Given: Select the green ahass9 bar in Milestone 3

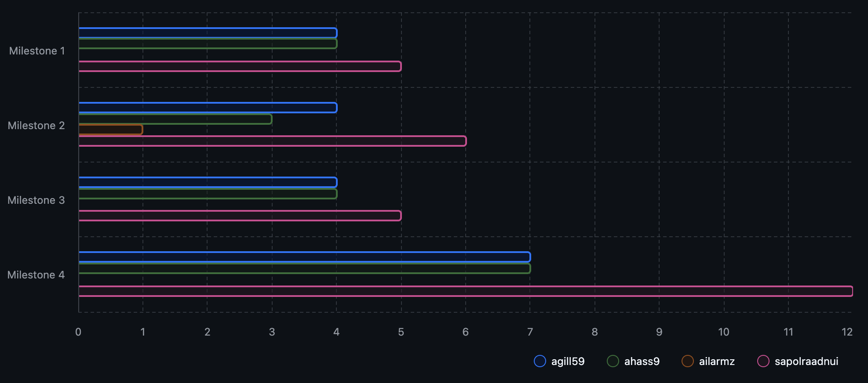Looking at the screenshot, I should 208,194.
